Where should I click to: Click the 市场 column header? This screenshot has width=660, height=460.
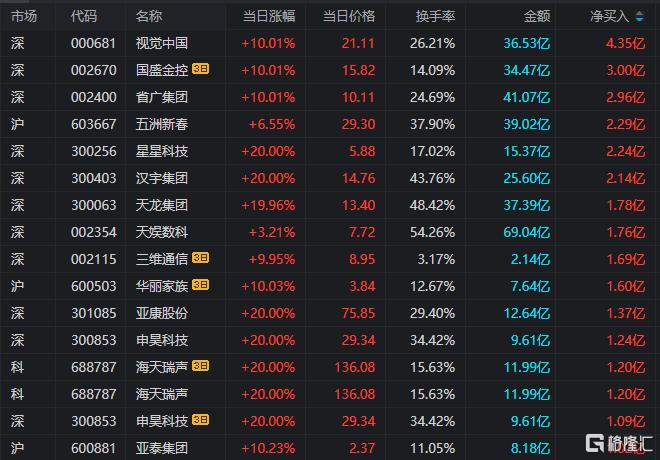pyautogui.click(x=24, y=16)
